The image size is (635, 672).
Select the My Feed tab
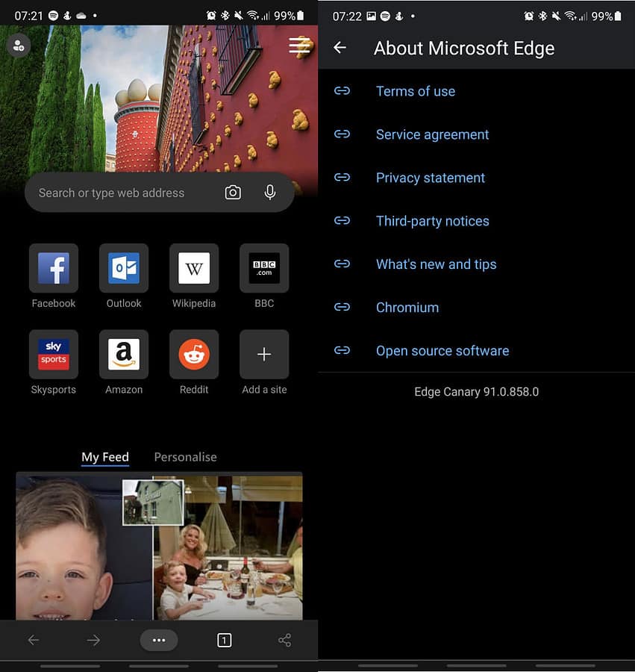click(105, 457)
